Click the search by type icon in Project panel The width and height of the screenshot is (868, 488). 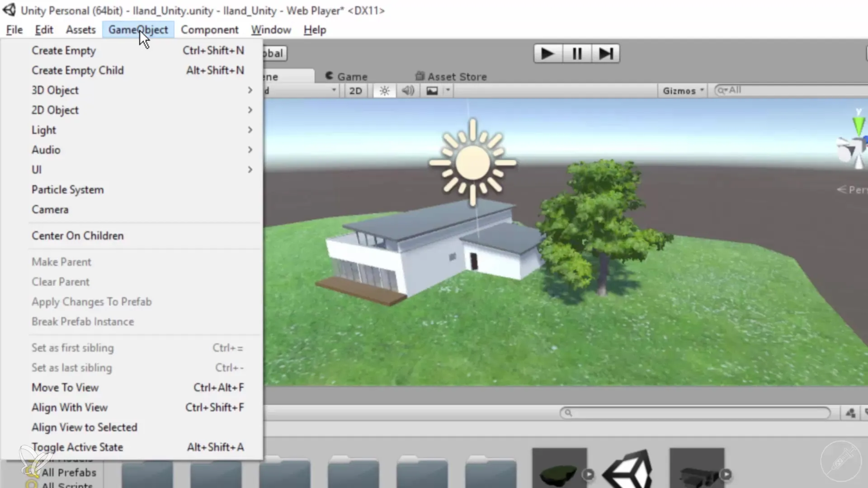point(850,413)
